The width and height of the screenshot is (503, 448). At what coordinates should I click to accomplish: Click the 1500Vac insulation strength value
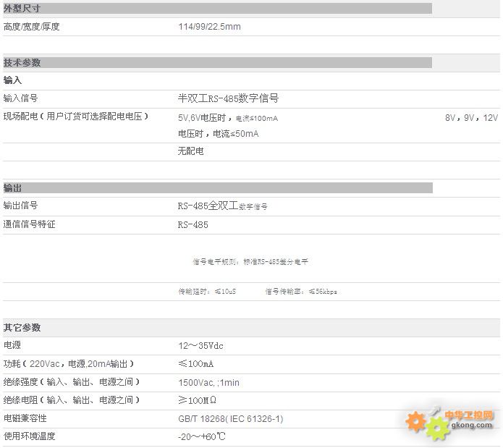(208, 382)
